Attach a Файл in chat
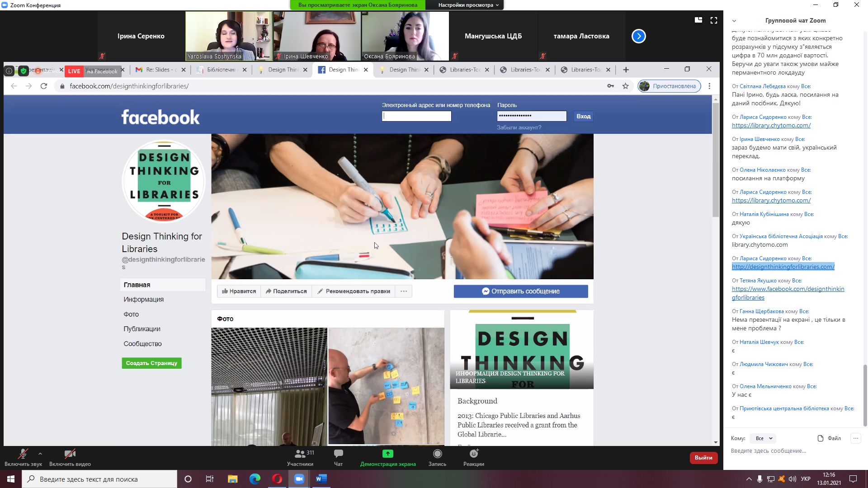868x488 pixels. 829,438
